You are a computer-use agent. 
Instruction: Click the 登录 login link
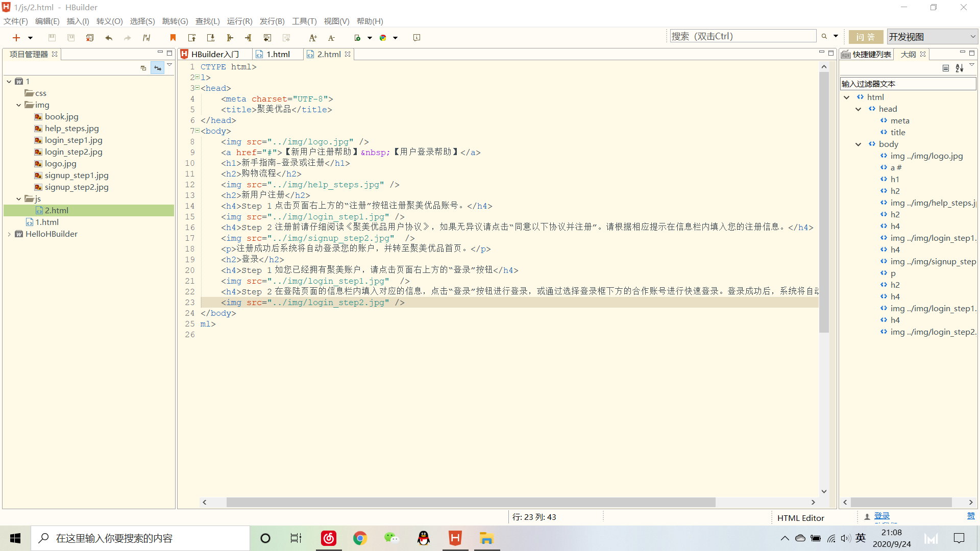click(x=882, y=516)
